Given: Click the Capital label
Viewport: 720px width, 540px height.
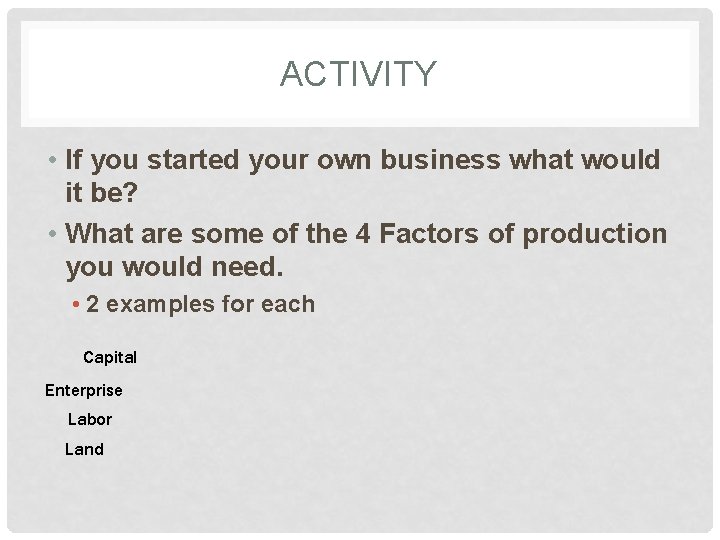Looking at the screenshot, I should point(110,357).
